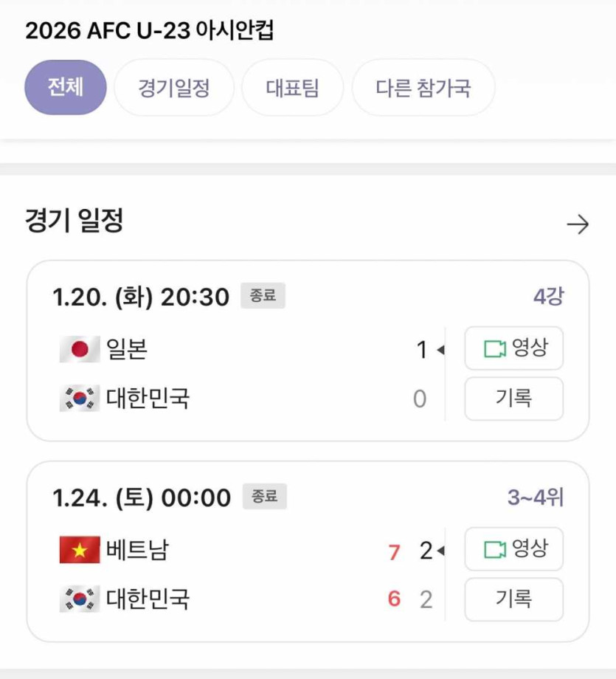Switch to the 경기일정 tab

(x=174, y=88)
